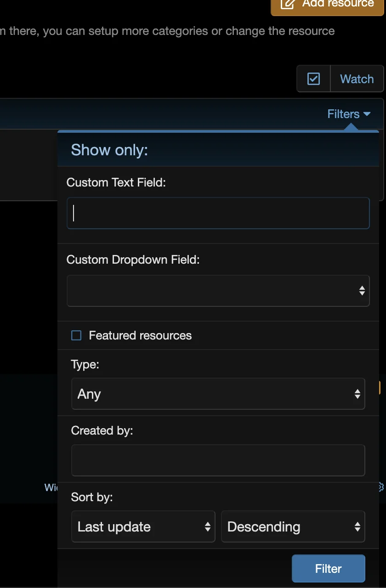This screenshot has height=588, width=386.
Task: Click the partially visible Wic link
Action: pyautogui.click(x=51, y=487)
